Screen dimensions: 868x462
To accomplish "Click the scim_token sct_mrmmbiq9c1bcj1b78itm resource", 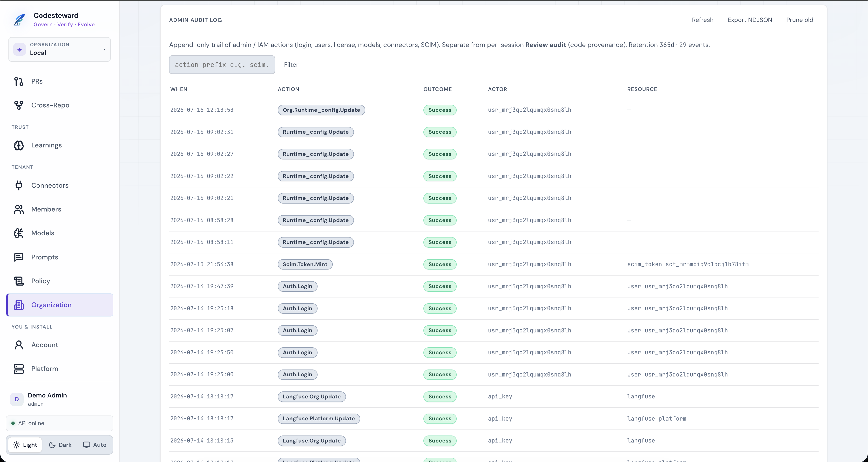I will coord(688,264).
